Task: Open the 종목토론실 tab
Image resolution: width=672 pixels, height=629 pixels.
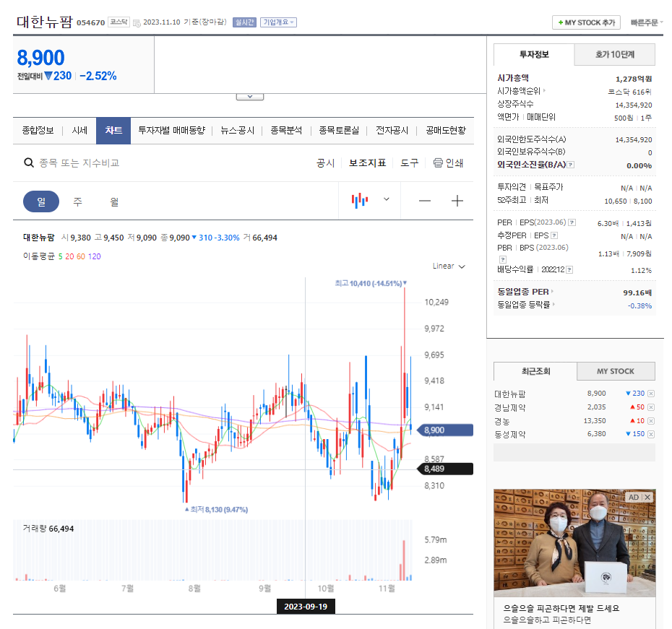Action: pyautogui.click(x=339, y=131)
